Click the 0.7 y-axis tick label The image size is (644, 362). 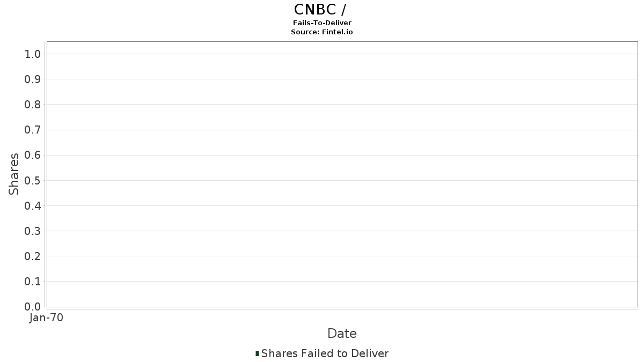click(33, 130)
